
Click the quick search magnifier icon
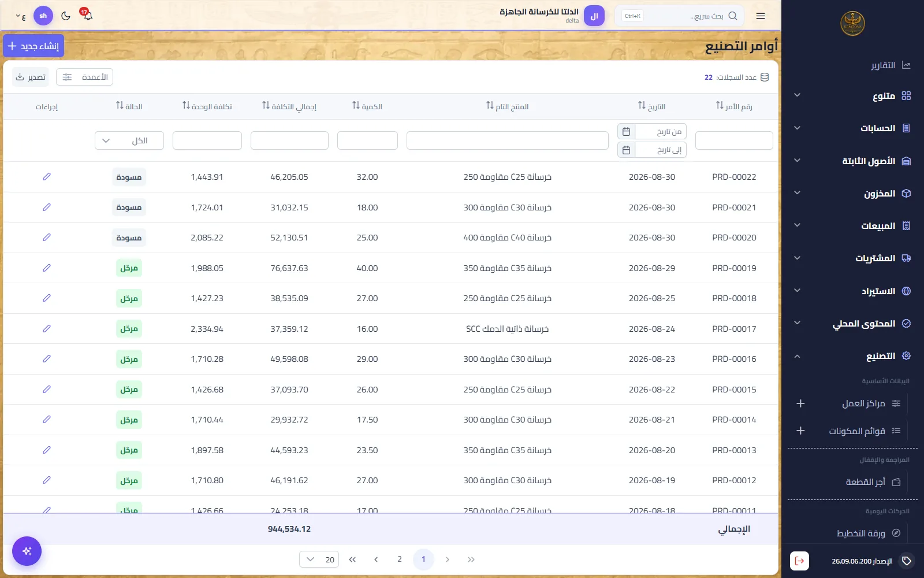[x=733, y=16]
